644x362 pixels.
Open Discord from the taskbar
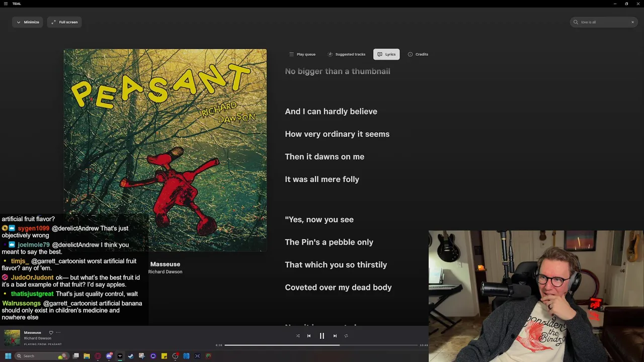109,356
